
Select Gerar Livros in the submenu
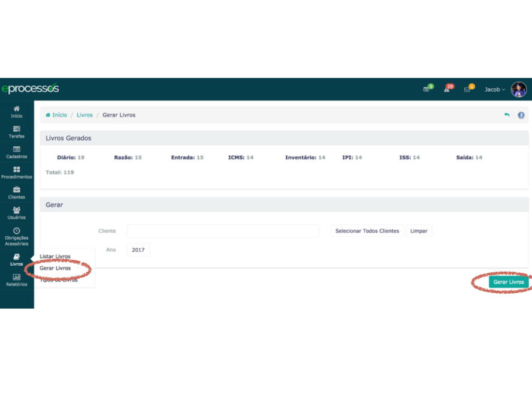(x=55, y=268)
